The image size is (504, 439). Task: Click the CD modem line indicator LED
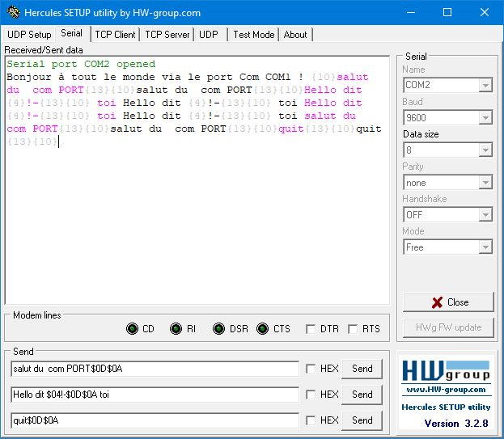[x=133, y=329]
